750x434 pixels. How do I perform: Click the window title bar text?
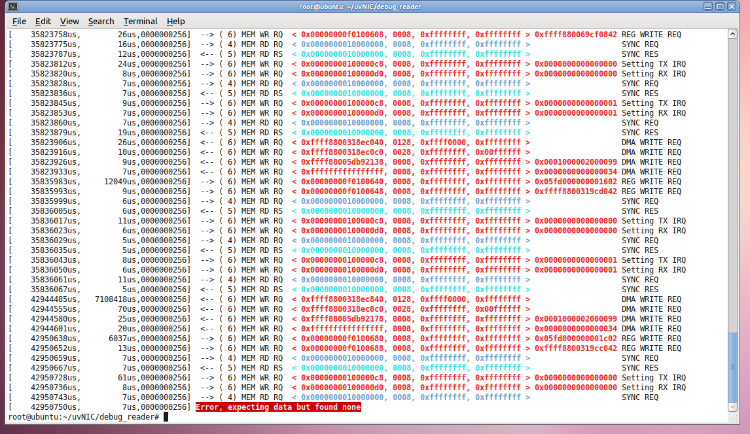(x=374, y=6)
